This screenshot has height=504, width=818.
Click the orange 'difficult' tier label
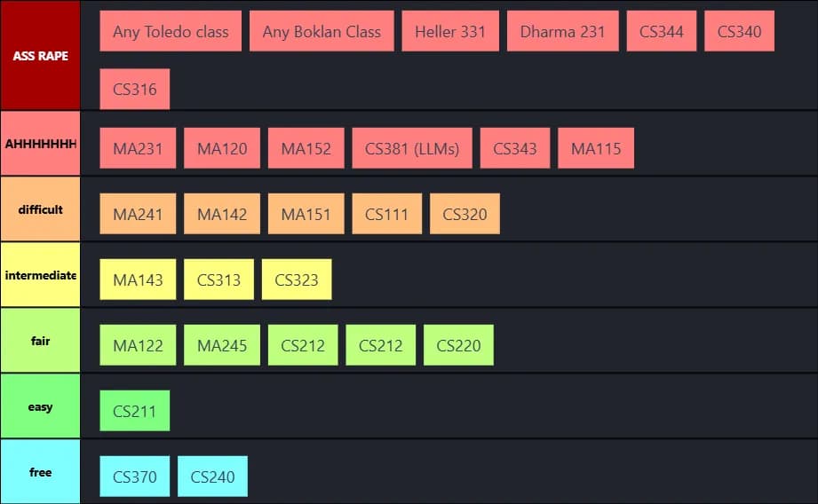(x=40, y=209)
